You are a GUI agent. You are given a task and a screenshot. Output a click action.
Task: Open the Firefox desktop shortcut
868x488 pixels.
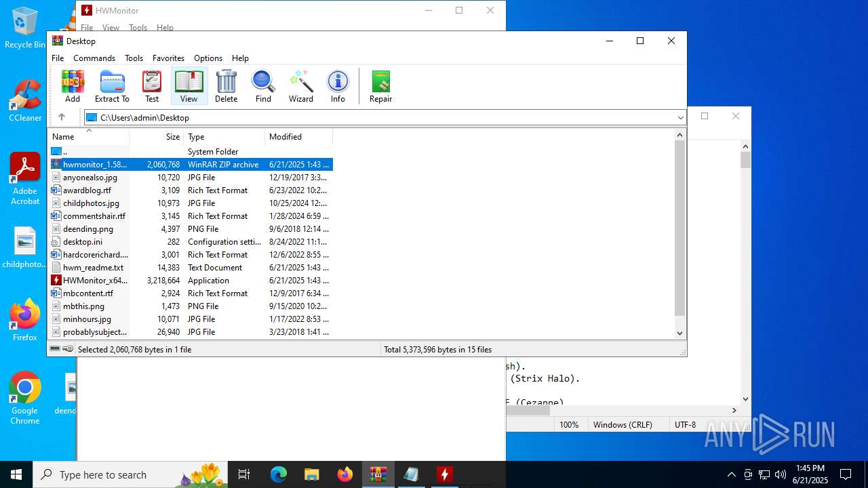[25, 320]
